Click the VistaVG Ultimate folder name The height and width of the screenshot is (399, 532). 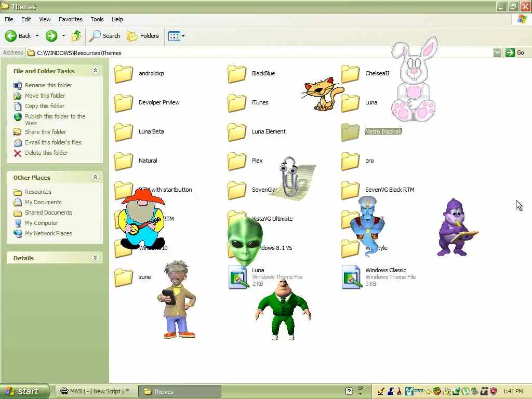coord(272,219)
